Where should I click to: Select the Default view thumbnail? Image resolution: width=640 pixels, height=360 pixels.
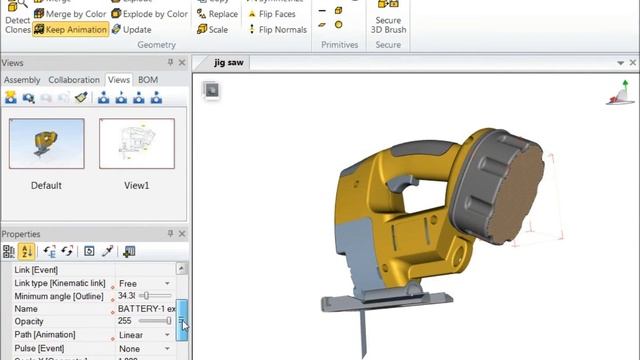pyautogui.click(x=47, y=144)
